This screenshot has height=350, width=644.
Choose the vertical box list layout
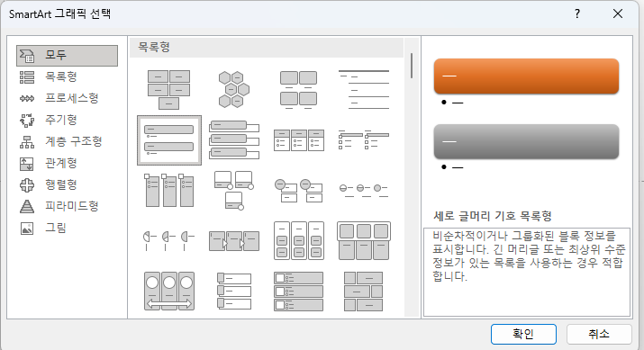tap(233, 140)
